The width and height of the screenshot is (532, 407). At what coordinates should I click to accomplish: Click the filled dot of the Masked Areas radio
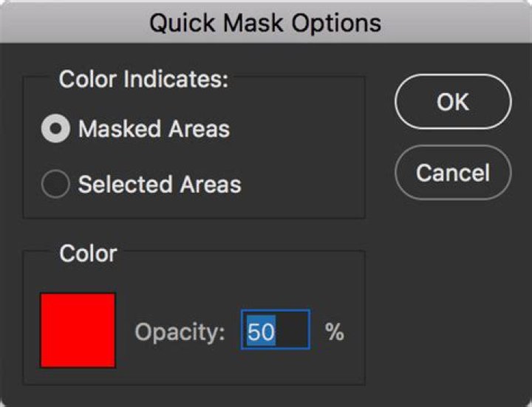pos(55,129)
